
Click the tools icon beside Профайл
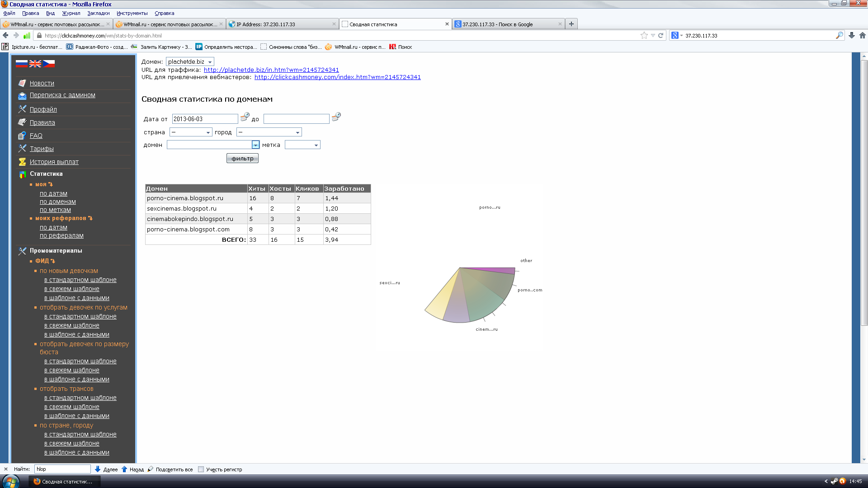point(22,109)
